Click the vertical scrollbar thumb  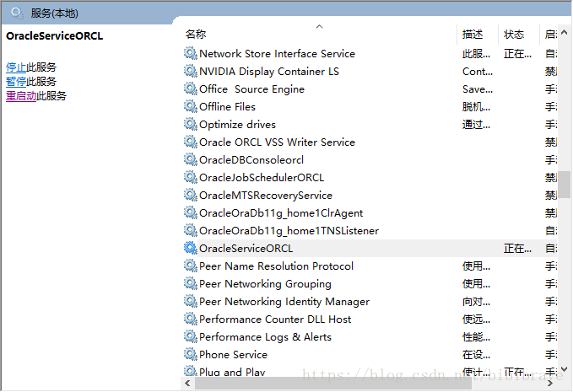565,185
